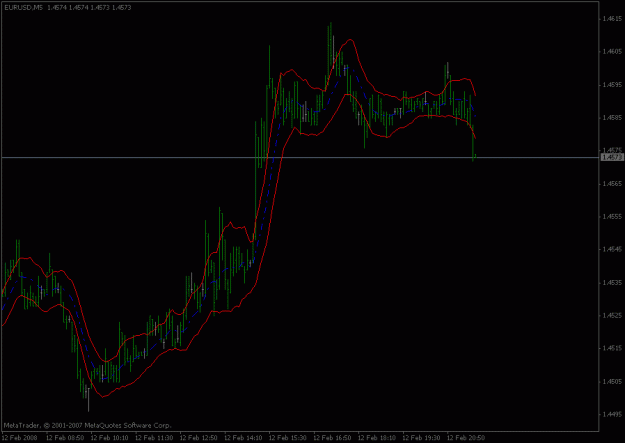
Task: Click the 1.4595 price axis label
Action: 613,85
